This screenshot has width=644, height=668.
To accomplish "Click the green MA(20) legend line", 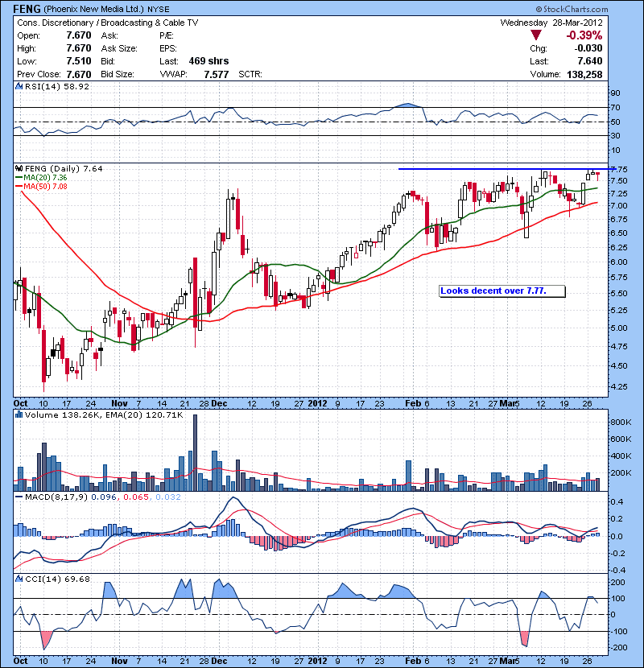I will (19, 177).
